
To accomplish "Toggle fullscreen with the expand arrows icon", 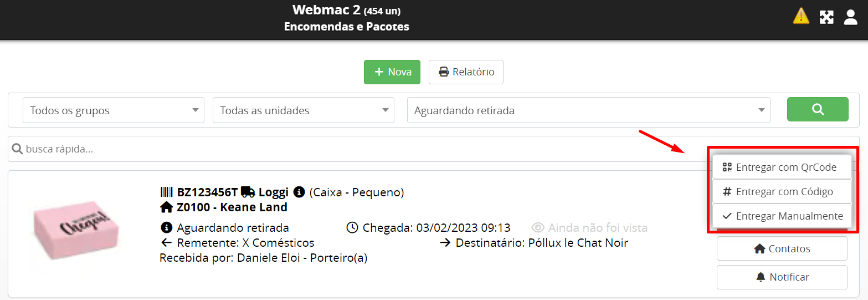I will 826,17.
